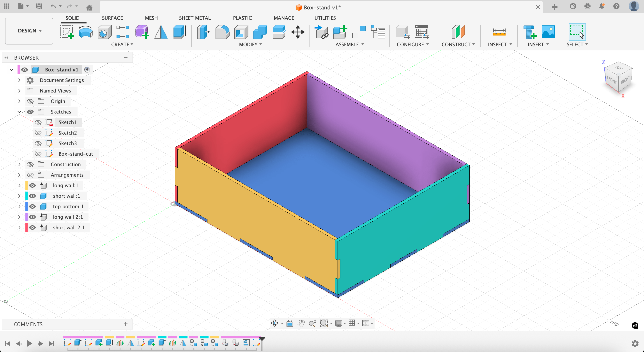This screenshot has width=644, height=352.
Task: Open the Insert Fastener tool
Action: (529, 32)
